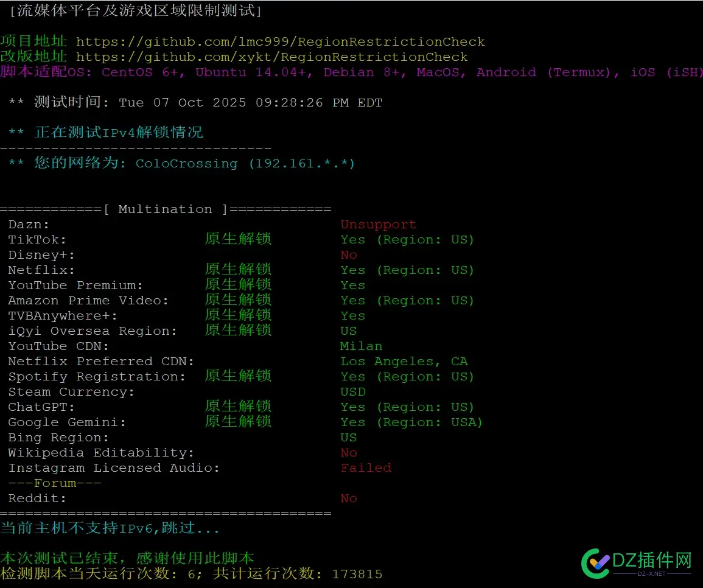703x588 pixels.
Task: Click the total run count 173815
Action: pyautogui.click(x=357, y=574)
